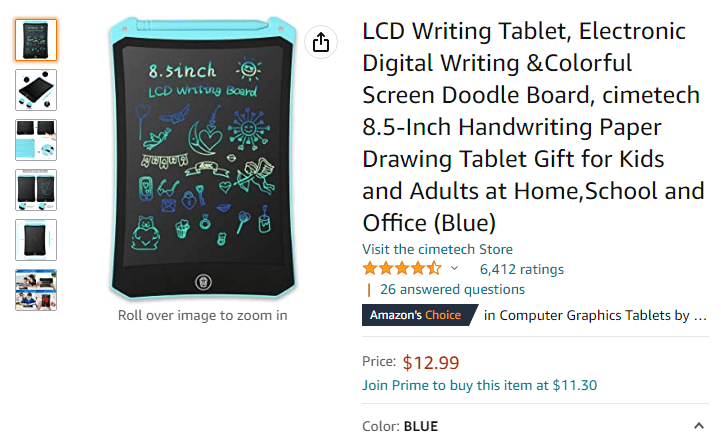The height and width of the screenshot is (436, 721).
Task: Click the product title text
Action: 533,126
